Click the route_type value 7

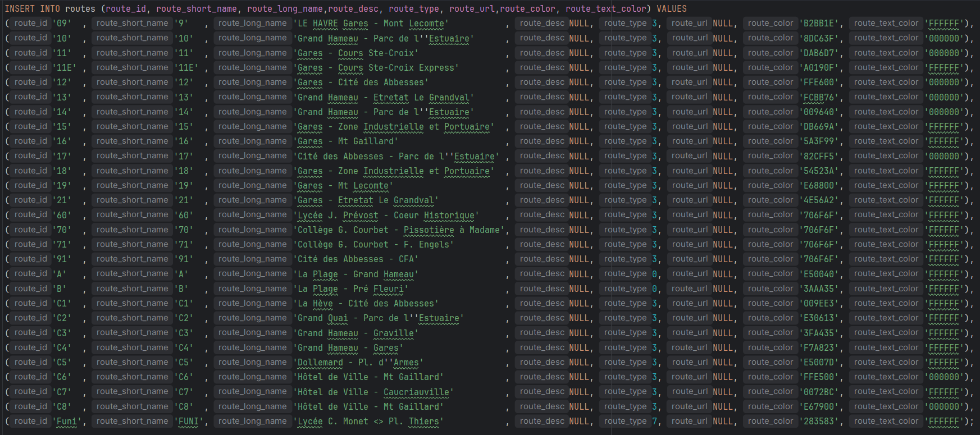654,421
